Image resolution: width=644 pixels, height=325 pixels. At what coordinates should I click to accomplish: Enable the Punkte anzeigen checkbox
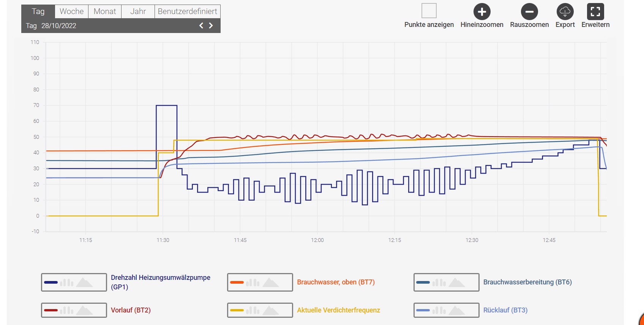429,11
